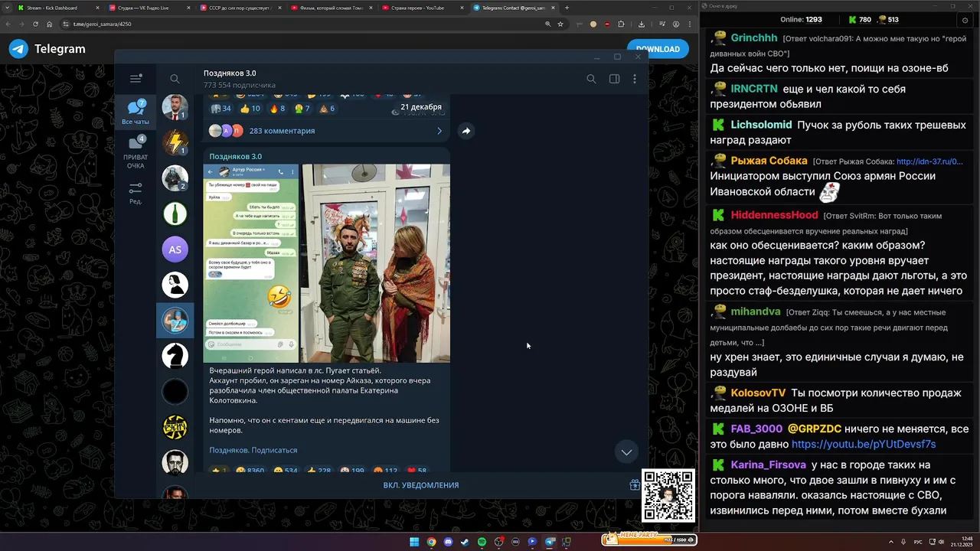Open the chat list search
Viewport: 980px width, 551px height.
click(x=175, y=79)
